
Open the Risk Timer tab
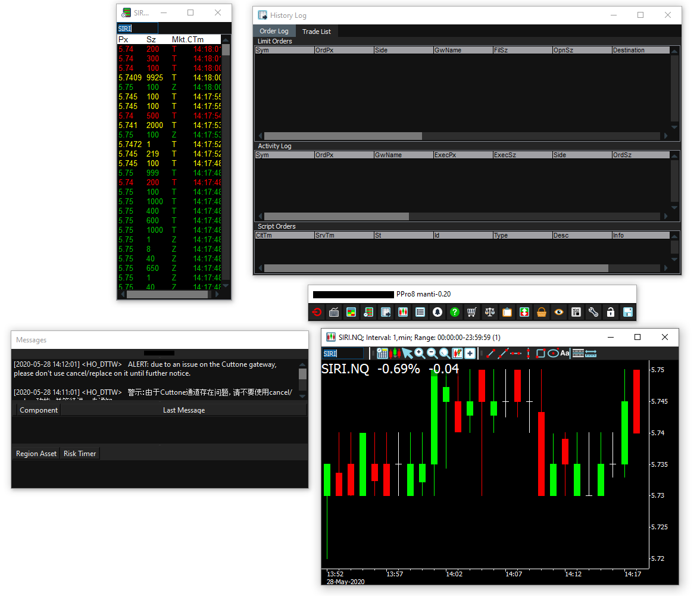click(x=80, y=454)
